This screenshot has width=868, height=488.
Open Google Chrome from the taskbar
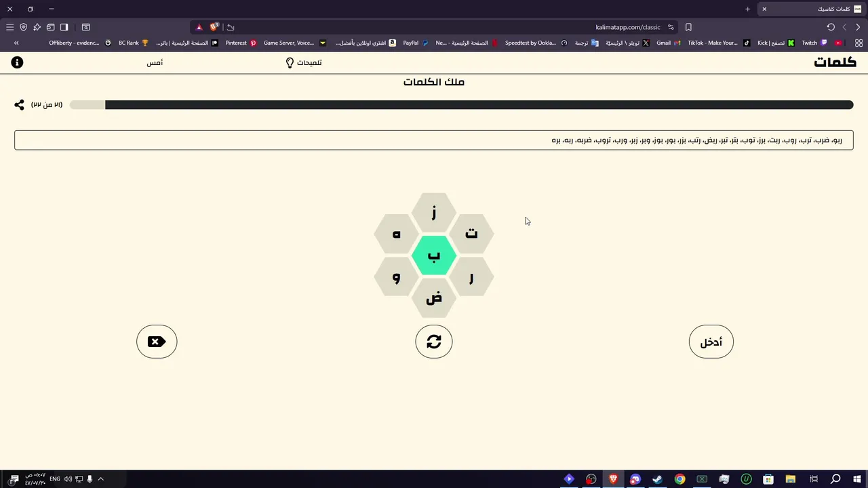coord(679,479)
